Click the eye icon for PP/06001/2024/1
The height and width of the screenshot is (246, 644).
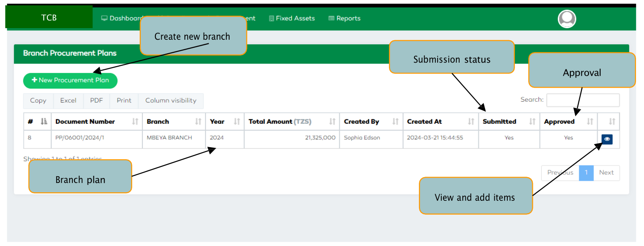[x=607, y=139]
